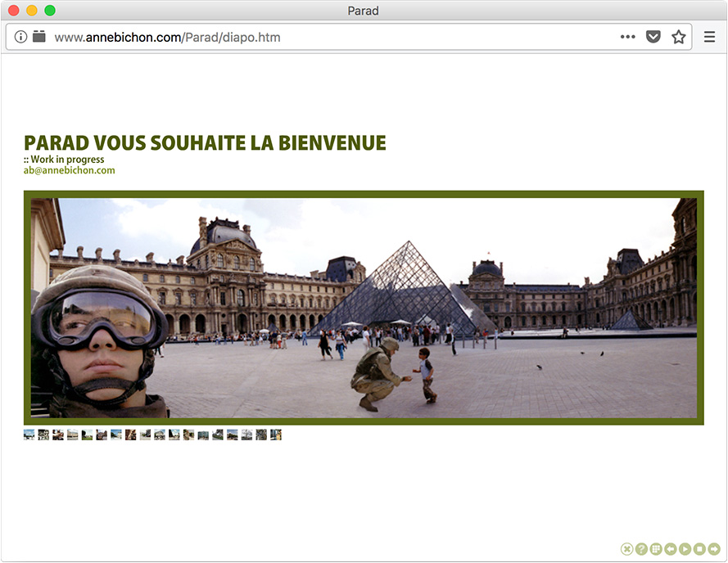The height and width of the screenshot is (563, 728).
Task: Email ab@annebichon.com link
Action: pyautogui.click(x=70, y=170)
